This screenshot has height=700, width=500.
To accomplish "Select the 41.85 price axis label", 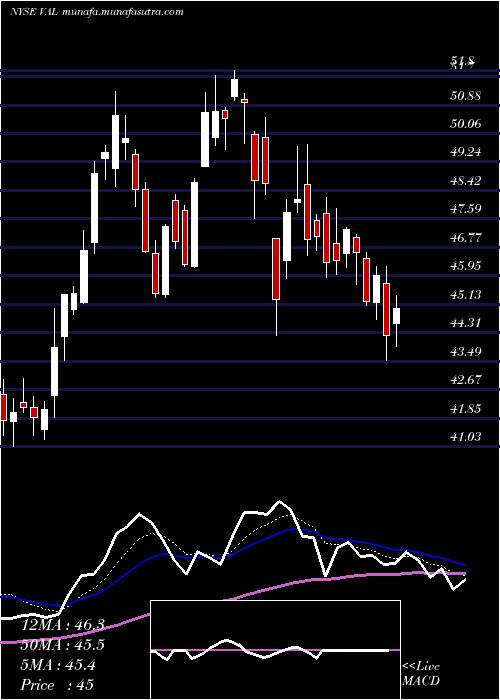I will tap(466, 408).
